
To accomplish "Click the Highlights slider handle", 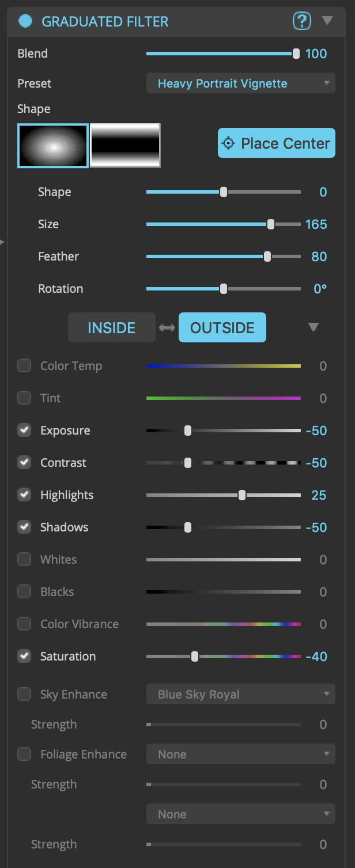I will coord(242,495).
